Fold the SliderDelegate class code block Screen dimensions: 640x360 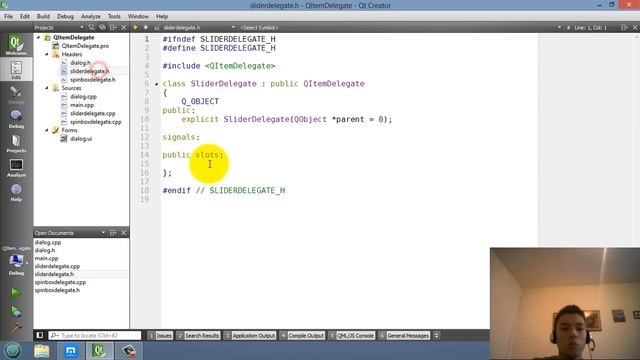click(x=157, y=84)
